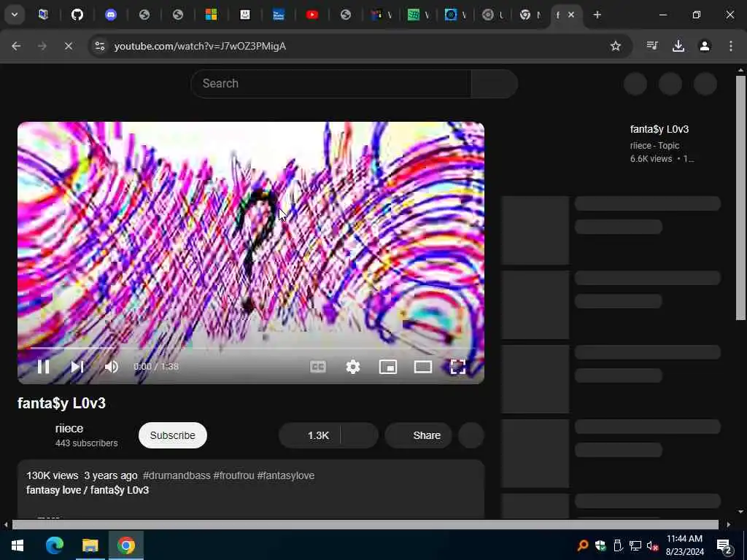Stop page loading in Chrome toolbar
This screenshot has width=747, height=560.
pos(68,46)
